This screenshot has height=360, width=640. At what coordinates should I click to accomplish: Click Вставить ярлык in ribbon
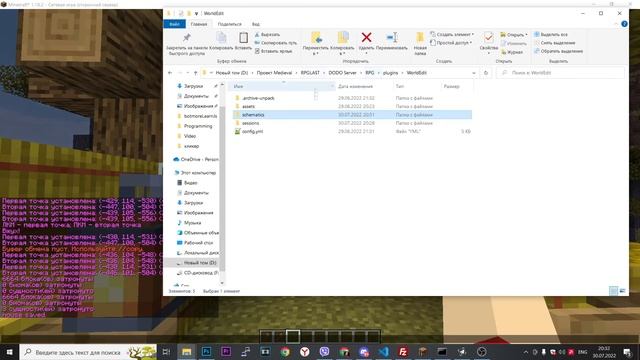[273, 51]
